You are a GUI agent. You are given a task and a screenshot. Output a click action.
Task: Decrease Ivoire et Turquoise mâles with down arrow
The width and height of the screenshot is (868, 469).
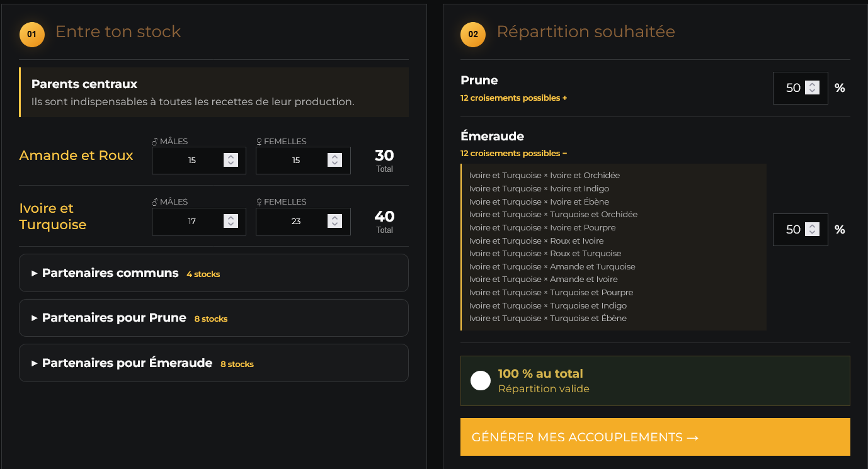pyautogui.click(x=231, y=225)
